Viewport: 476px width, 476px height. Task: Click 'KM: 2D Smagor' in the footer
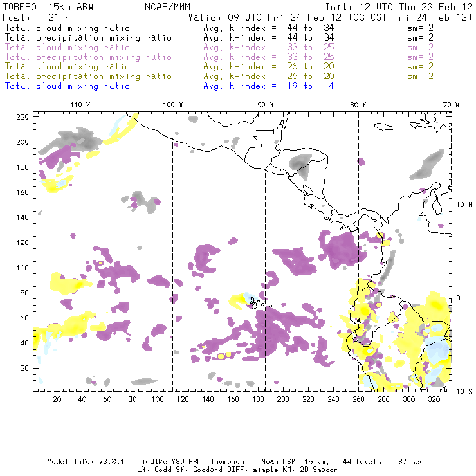[306, 470]
